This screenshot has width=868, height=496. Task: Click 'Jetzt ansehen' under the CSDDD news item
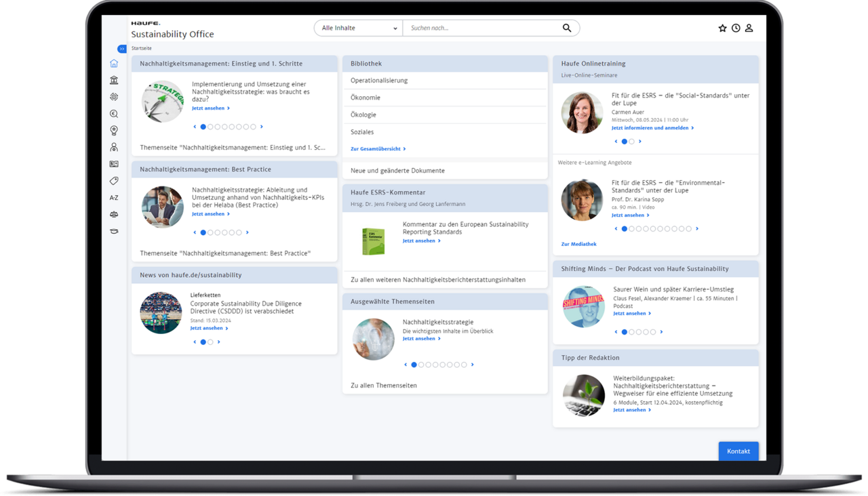coord(209,328)
